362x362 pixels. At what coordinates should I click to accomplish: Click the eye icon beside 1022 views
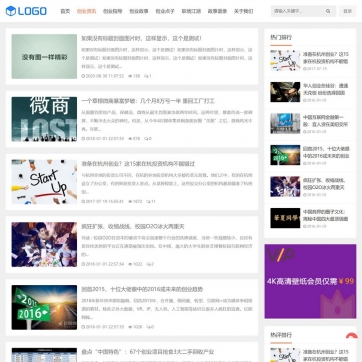click(130, 264)
